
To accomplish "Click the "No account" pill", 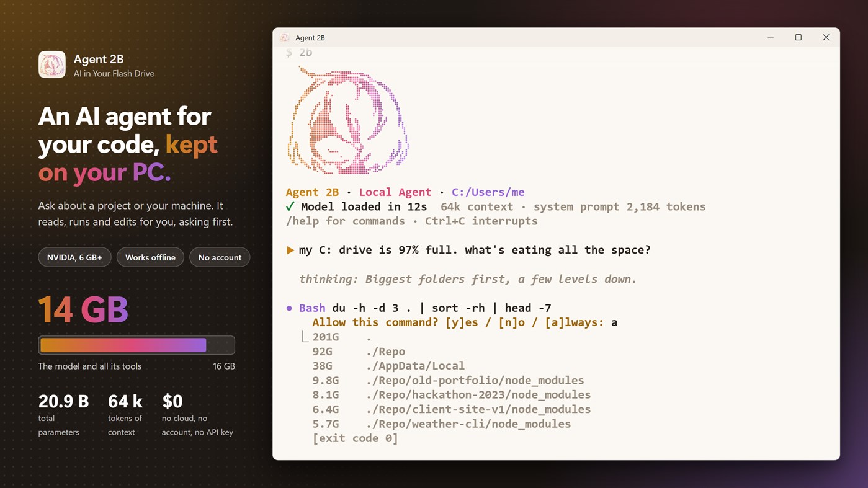I will tap(220, 257).
